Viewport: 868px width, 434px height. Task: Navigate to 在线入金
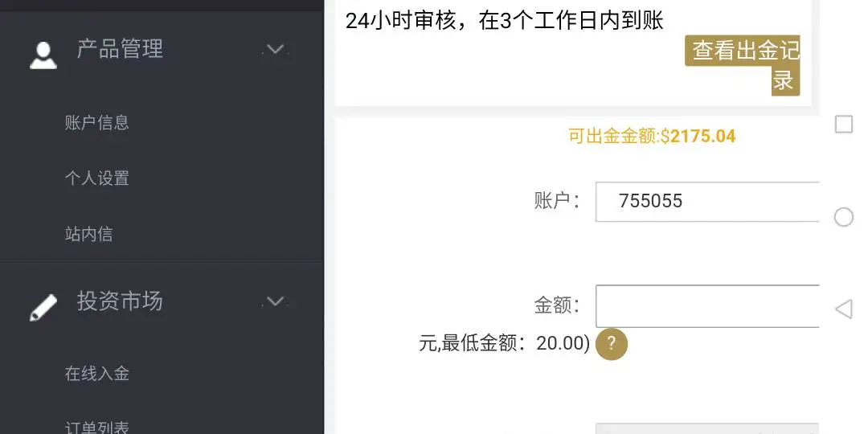pos(96,374)
